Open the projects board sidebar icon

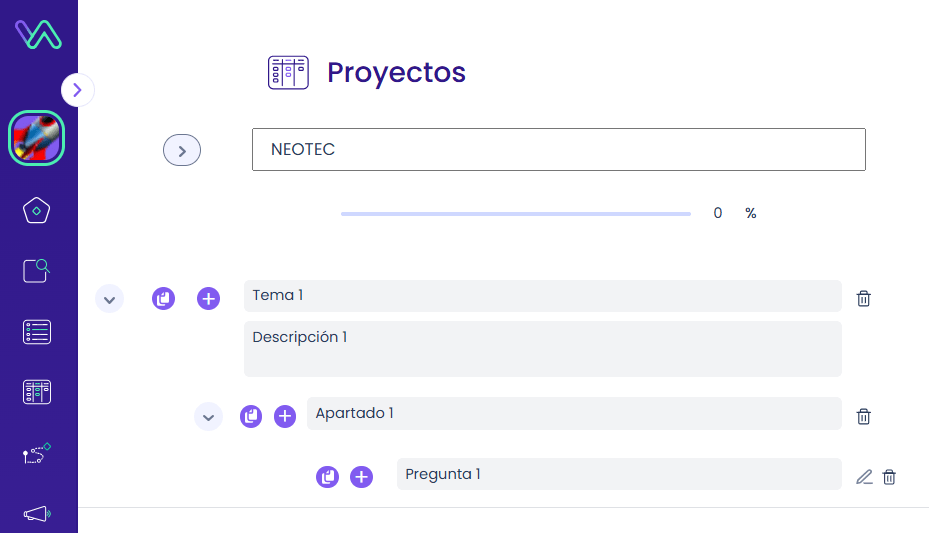(x=37, y=392)
